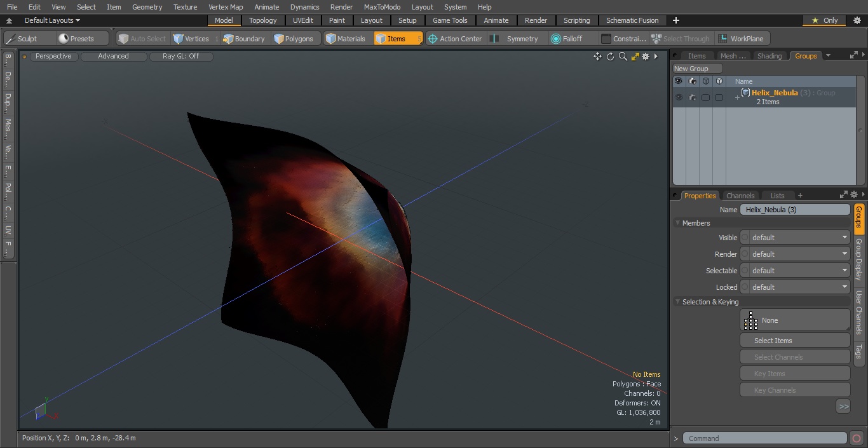Viewport: 868px width, 448px height.
Task: Toggle render camera for Helix_Nebula group
Action: [693, 97]
